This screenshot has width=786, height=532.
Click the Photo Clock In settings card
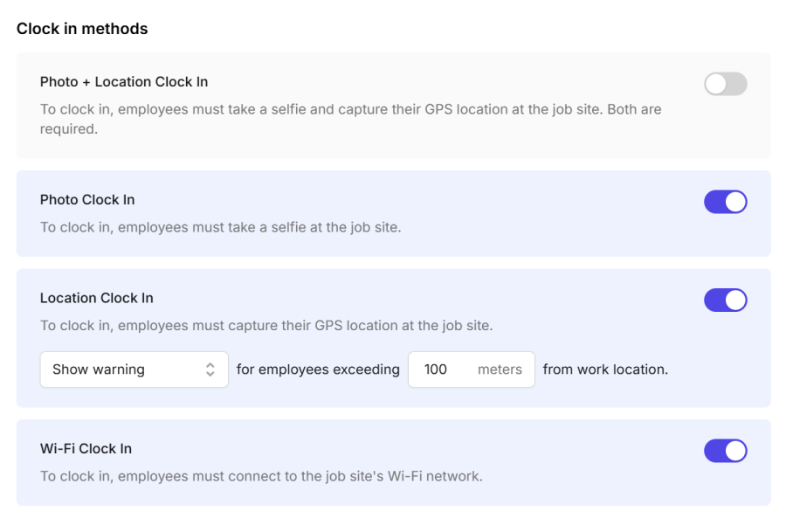tap(393, 213)
